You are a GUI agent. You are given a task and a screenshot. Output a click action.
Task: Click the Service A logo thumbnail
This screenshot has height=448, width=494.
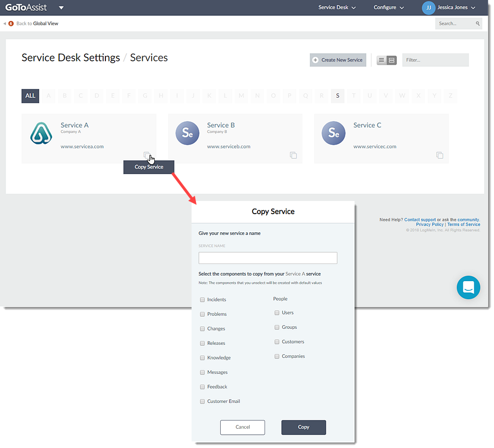[41, 133]
